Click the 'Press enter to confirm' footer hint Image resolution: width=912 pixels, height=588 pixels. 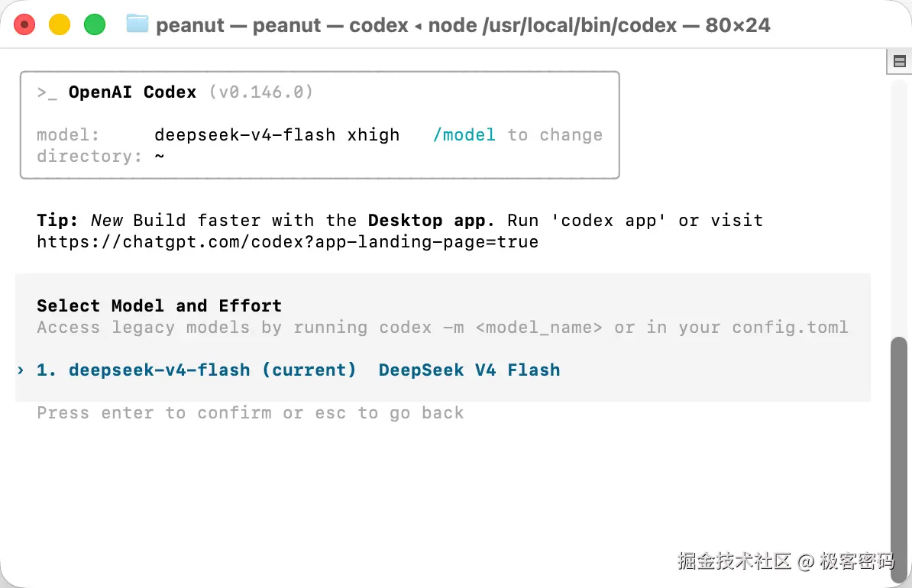pos(250,413)
